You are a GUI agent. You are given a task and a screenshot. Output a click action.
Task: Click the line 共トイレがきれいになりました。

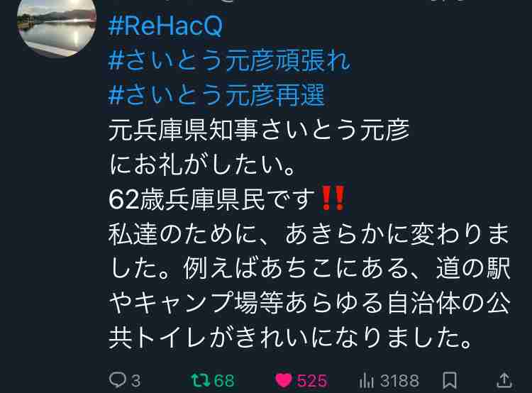[x=290, y=338]
